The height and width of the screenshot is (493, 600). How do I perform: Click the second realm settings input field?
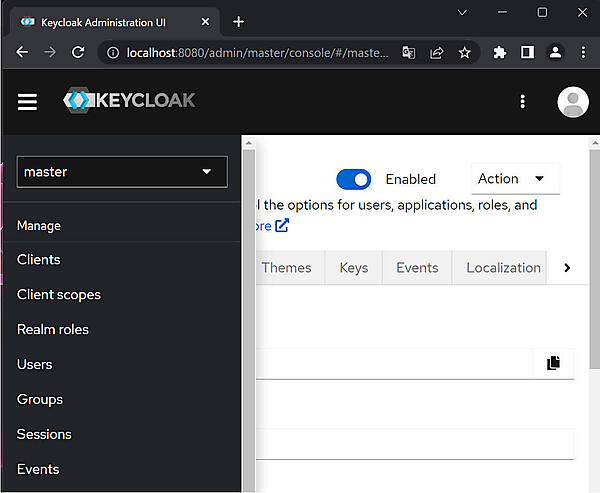(x=415, y=444)
